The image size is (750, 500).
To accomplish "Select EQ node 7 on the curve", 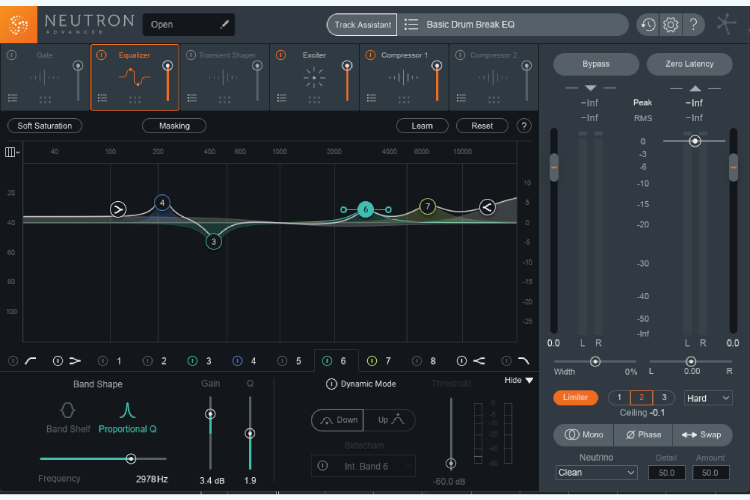I will click(427, 206).
